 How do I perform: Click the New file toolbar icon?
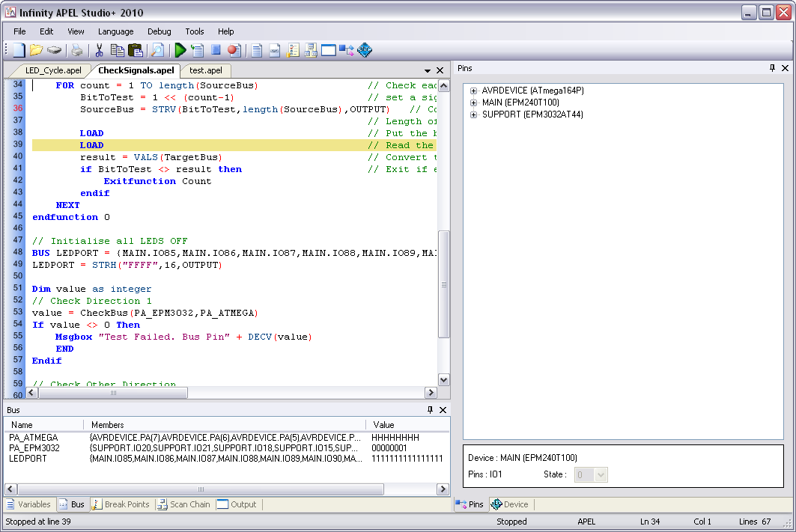coord(19,50)
